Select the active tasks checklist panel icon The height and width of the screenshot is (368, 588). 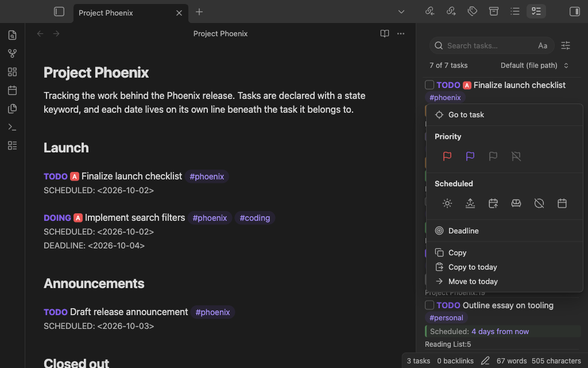pyautogui.click(x=536, y=11)
